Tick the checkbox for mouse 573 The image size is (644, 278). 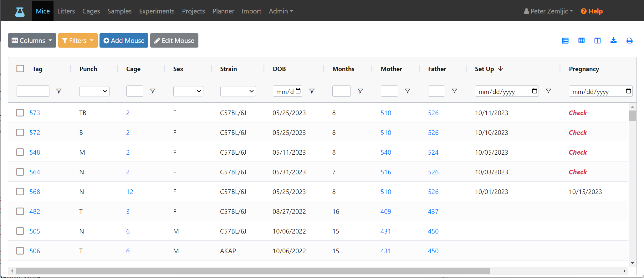click(x=20, y=113)
